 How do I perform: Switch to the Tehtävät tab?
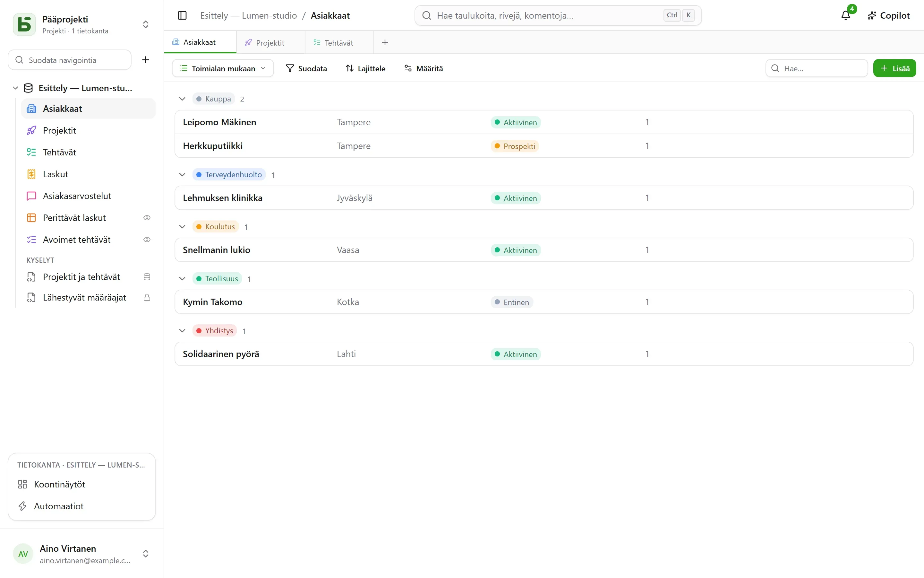[x=339, y=42]
